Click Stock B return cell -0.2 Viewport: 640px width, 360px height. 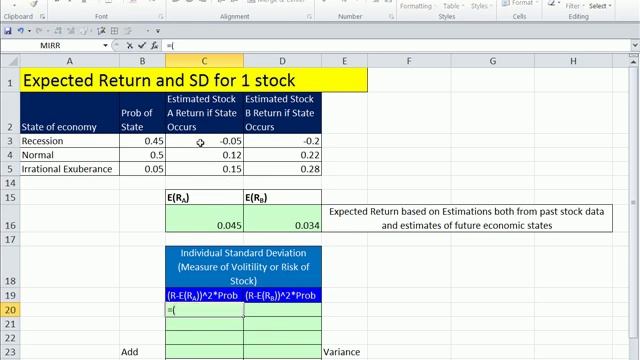point(282,141)
